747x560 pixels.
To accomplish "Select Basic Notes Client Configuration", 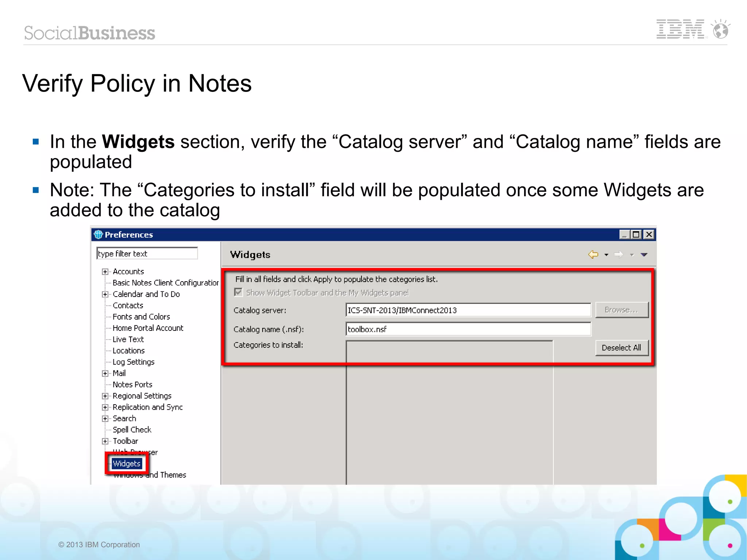I will click(166, 283).
